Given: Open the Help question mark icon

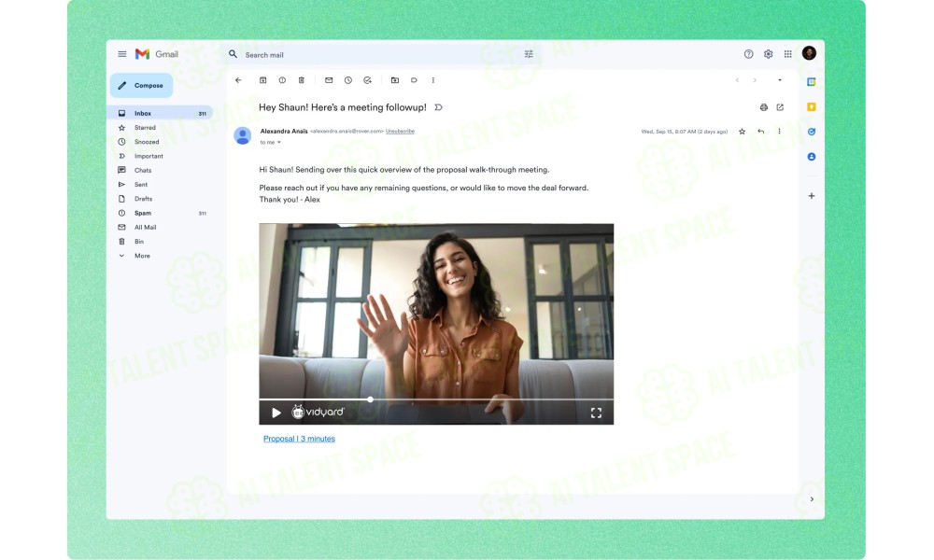Looking at the screenshot, I should [x=749, y=54].
